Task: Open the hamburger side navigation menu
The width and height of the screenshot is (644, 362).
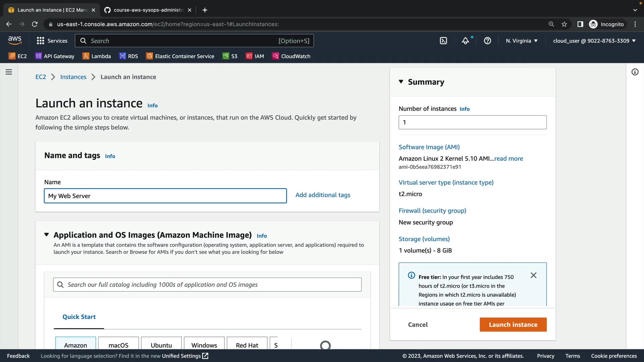Action: [9, 72]
